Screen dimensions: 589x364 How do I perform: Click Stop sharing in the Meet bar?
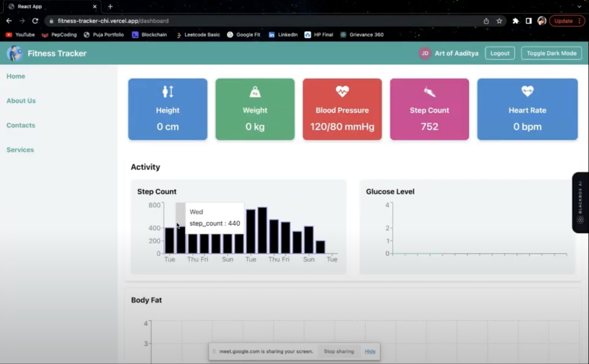(x=339, y=351)
